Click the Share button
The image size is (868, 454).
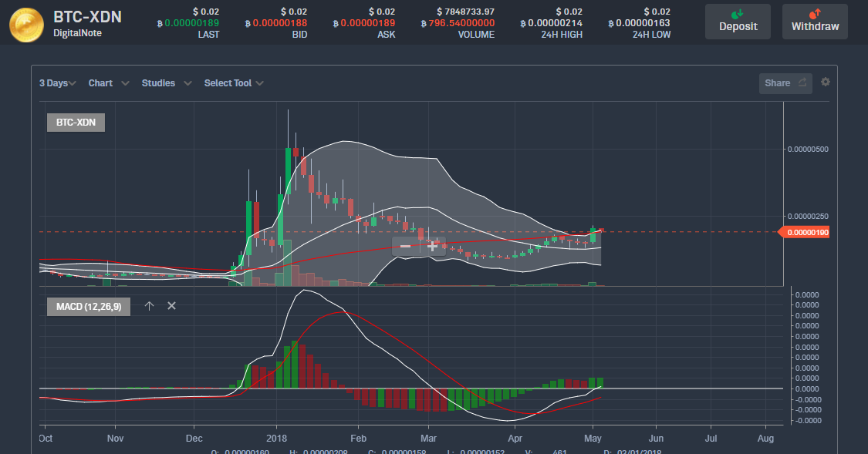[x=785, y=83]
